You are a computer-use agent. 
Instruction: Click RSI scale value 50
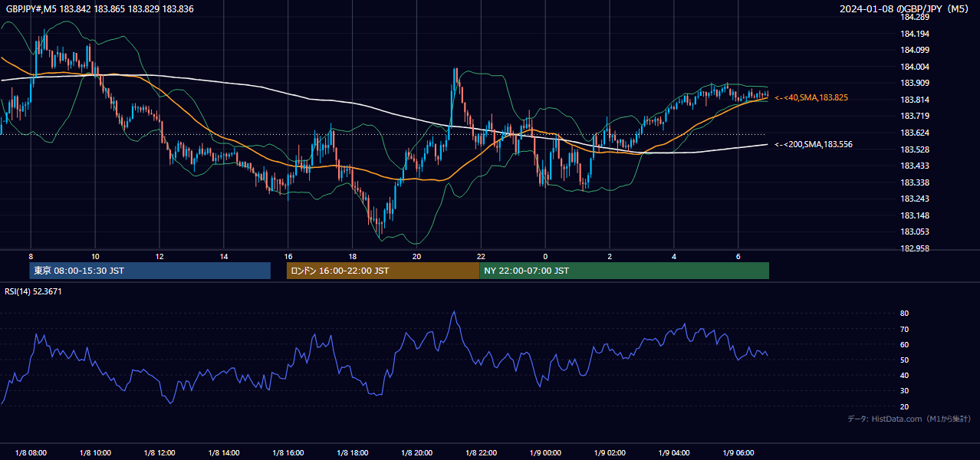(905, 360)
